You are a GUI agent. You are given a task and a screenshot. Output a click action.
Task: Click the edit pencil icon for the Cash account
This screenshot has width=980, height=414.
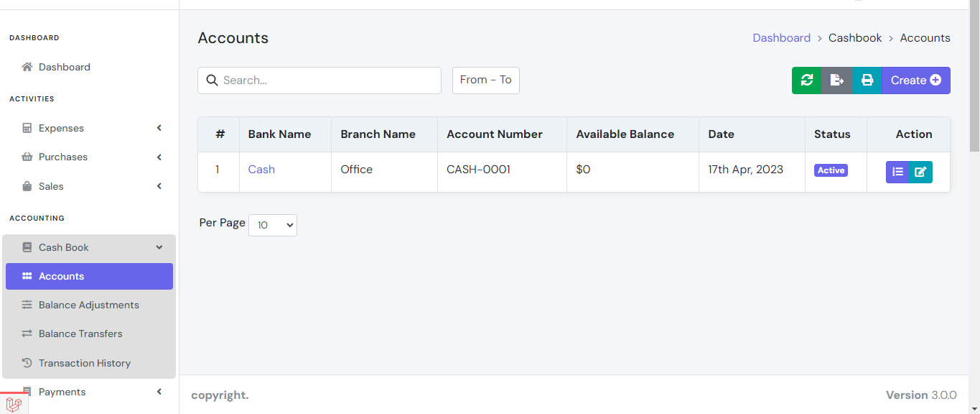coord(921,172)
